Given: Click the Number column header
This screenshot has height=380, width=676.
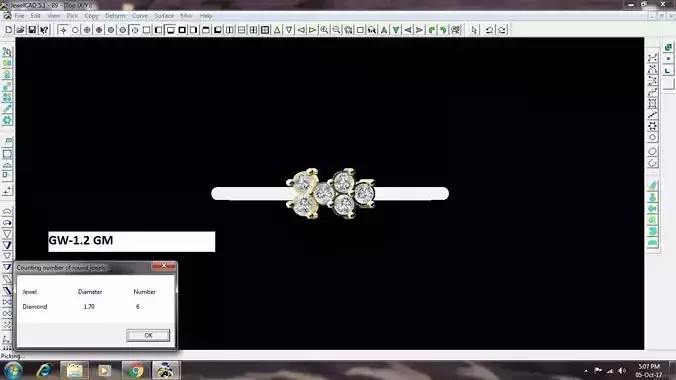Looking at the screenshot, I should coord(144,292).
